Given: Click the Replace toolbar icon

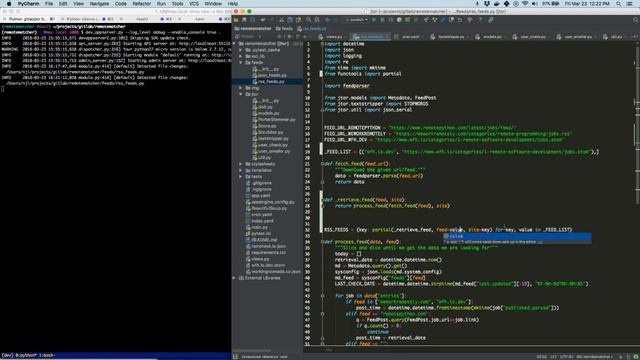Looking at the screenshot, I should point(317,20).
